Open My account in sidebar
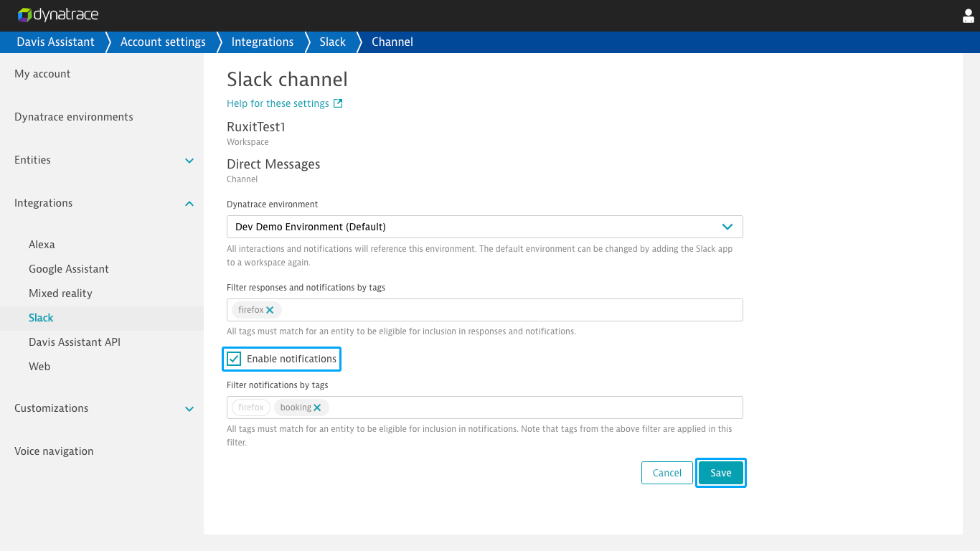The image size is (980, 551). coord(42,74)
